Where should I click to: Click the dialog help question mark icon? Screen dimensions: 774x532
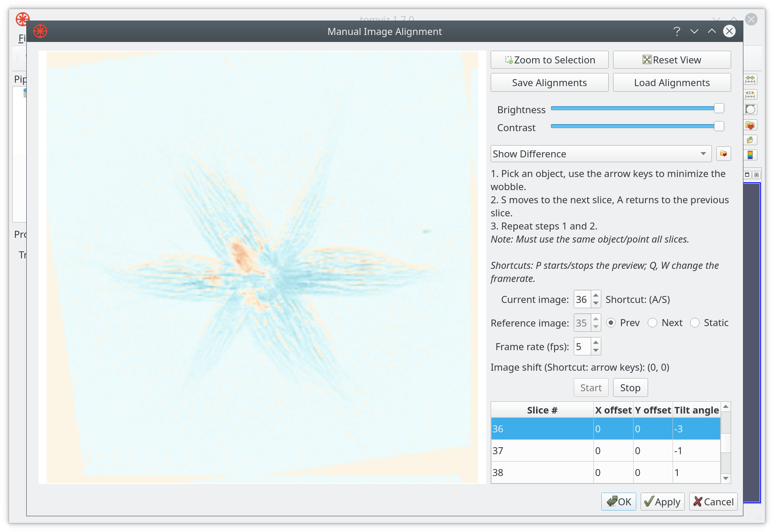[x=677, y=31]
